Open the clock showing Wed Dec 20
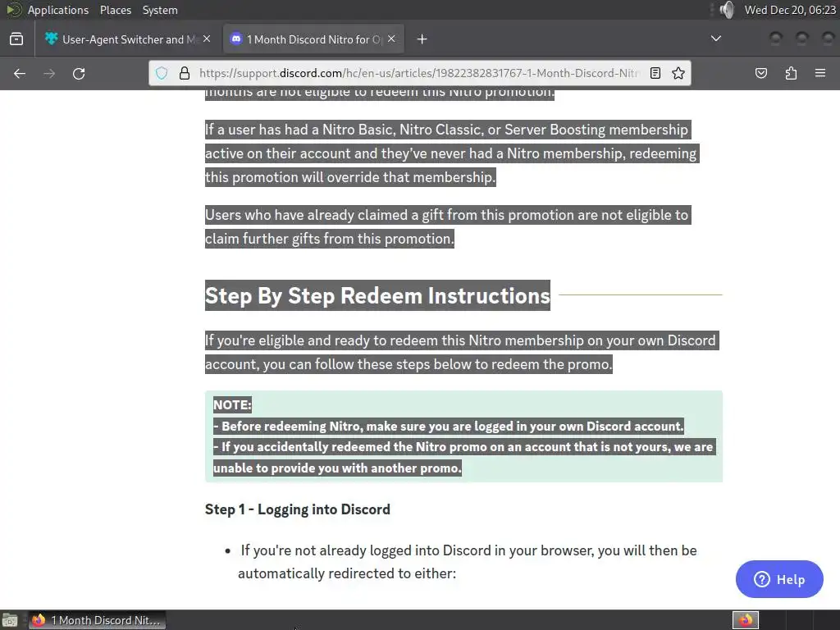The height and width of the screenshot is (630, 840). pos(790,10)
